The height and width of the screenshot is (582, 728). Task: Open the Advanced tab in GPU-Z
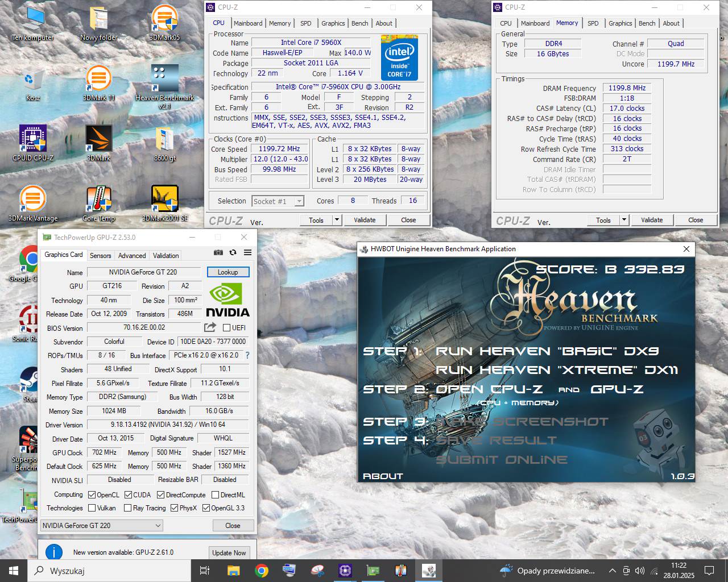(x=132, y=256)
